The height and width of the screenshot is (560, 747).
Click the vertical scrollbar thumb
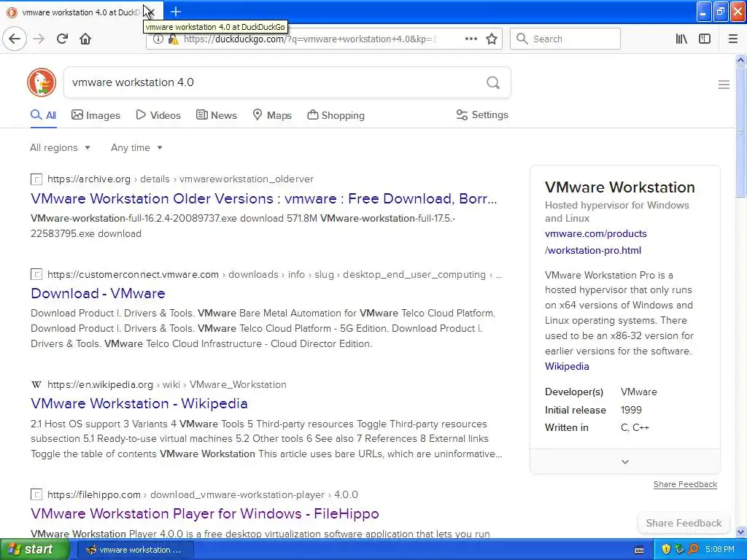click(x=740, y=132)
